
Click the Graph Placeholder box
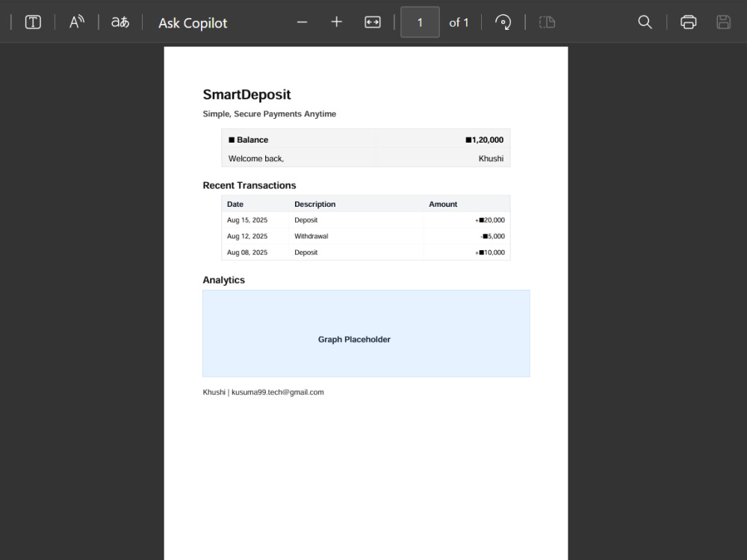click(x=366, y=333)
